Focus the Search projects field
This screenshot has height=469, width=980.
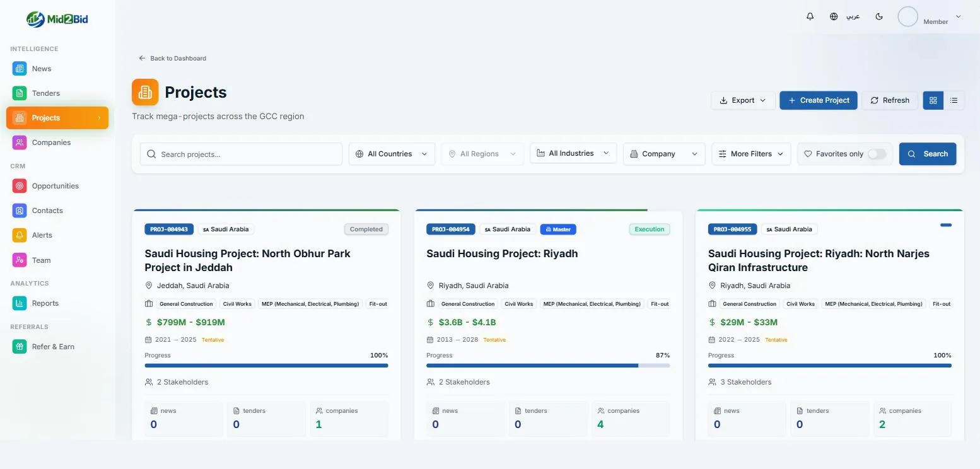tap(241, 154)
